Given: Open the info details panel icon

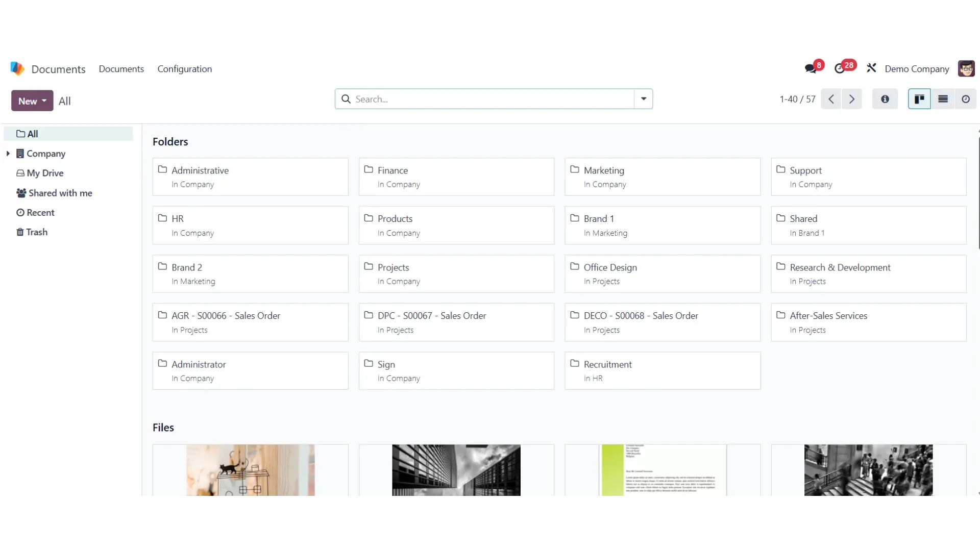Looking at the screenshot, I should coord(885,99).
